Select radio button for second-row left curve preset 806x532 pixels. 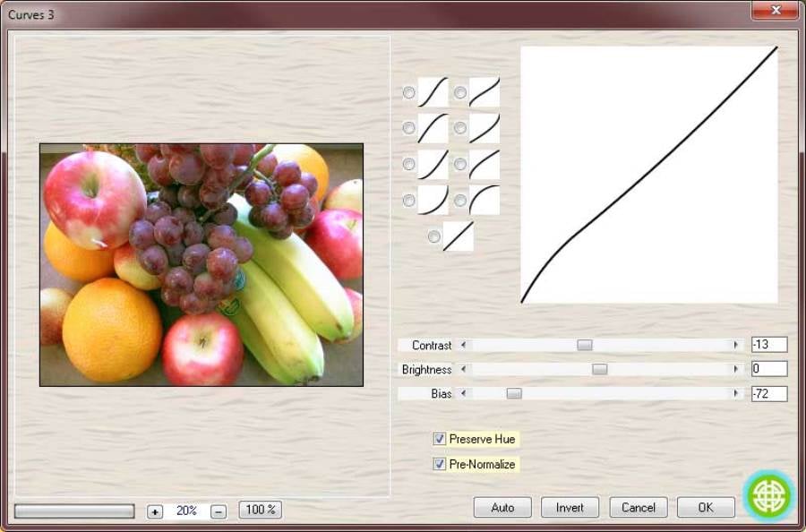[409, 128]
